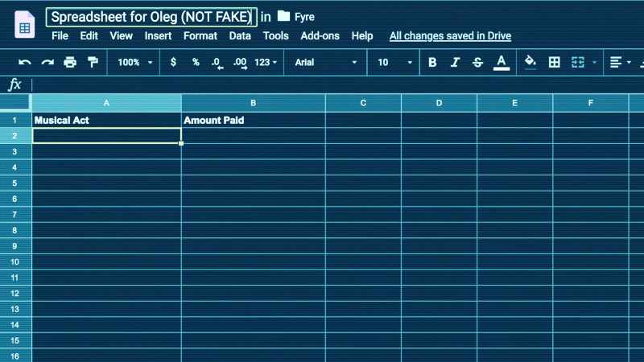This screenshot has width=644, height=362.
Task: Print the spreadsheet
Action: (70, 63)
